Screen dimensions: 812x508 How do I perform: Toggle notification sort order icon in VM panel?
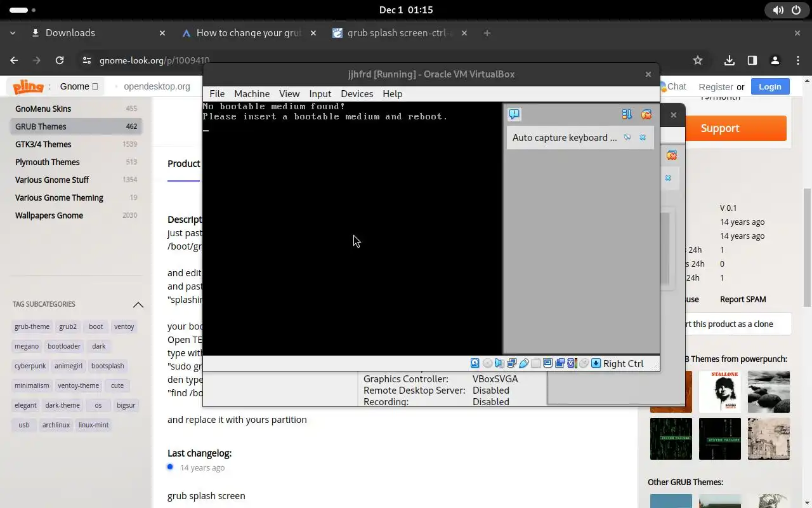[x=627, y=114]
